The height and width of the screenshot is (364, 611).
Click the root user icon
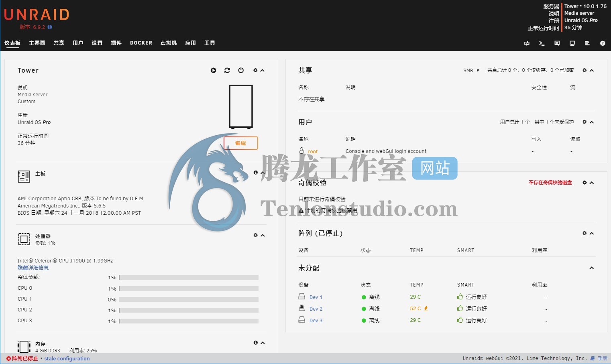coord(302,150)
